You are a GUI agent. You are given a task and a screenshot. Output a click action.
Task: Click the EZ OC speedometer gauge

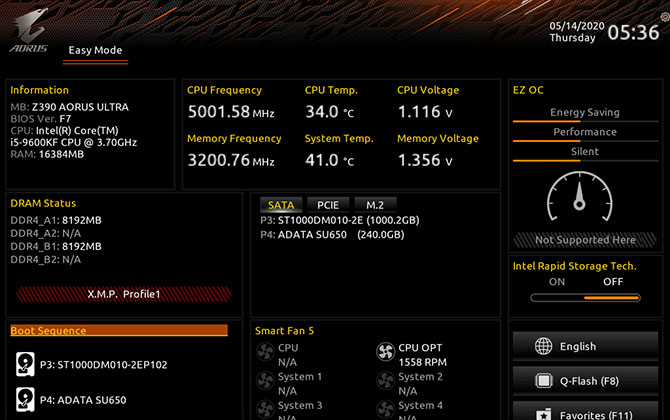(x=580, y=197)
